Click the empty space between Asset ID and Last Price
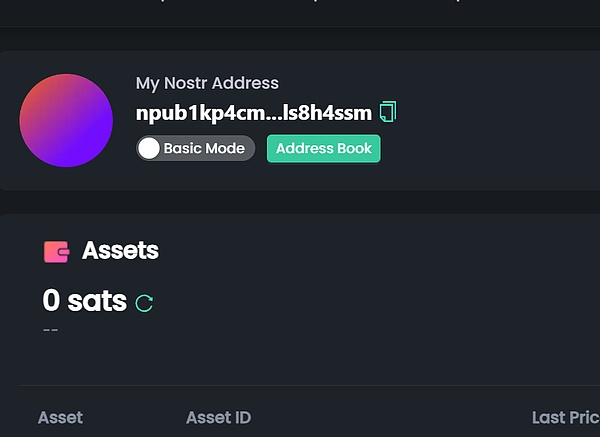Image resolution: width=600 pixels, height=437 pixels. [390, 418]
